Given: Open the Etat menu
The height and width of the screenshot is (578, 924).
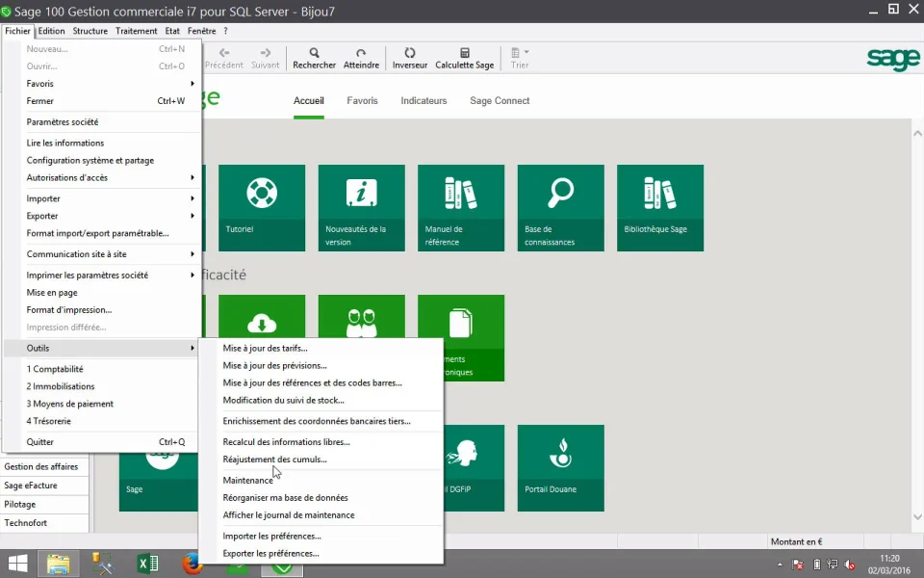Looking at the screenshot, I should [x=172, y=31].
